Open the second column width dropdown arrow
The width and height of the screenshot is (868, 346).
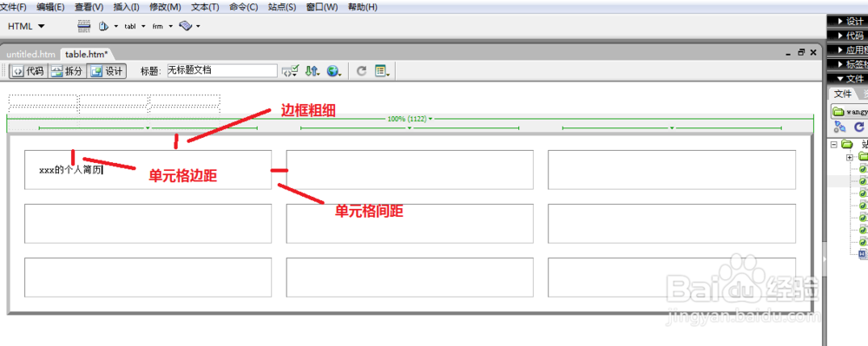[410, 128]
